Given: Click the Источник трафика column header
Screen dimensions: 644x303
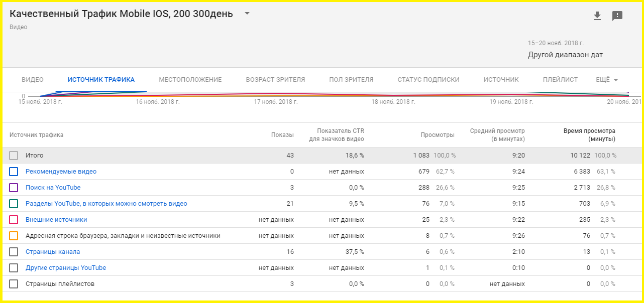Looking at the screenshot, I should click(x=36, y=135).
